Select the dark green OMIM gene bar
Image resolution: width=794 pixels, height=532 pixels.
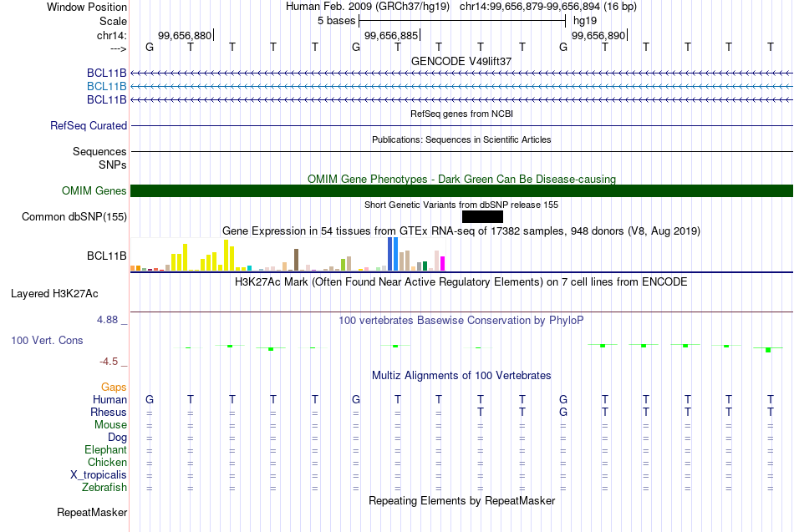tap(461, 190)
